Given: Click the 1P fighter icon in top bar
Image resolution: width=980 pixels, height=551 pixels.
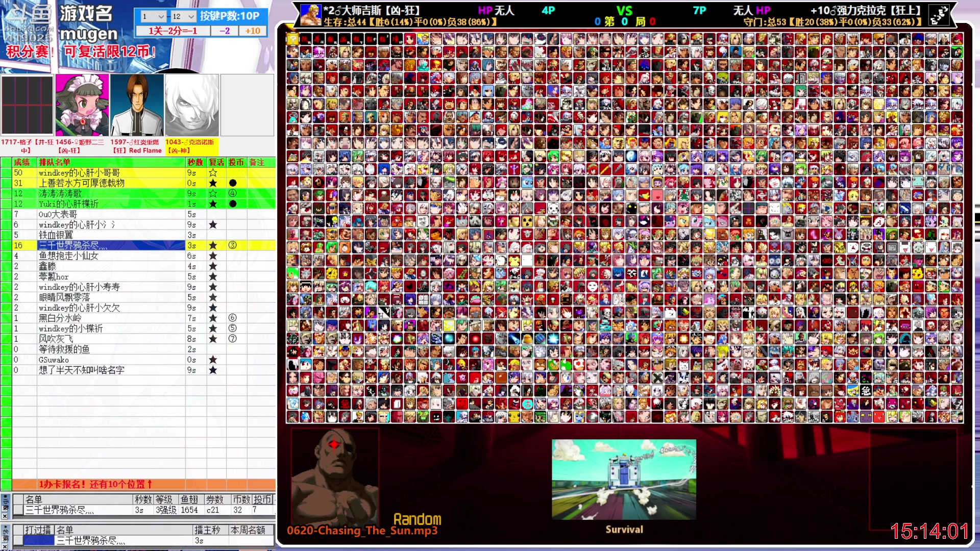Looking at the screenshot, I should click(311, 15).
